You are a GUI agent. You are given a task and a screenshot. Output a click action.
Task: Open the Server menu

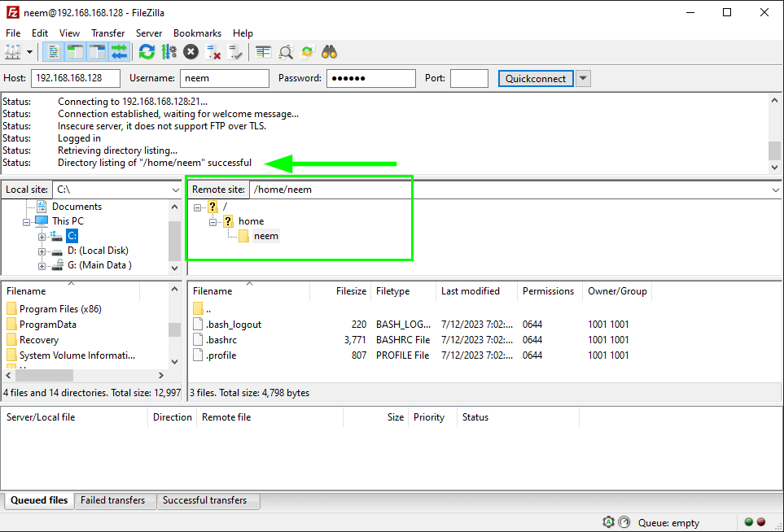[149, 33]
